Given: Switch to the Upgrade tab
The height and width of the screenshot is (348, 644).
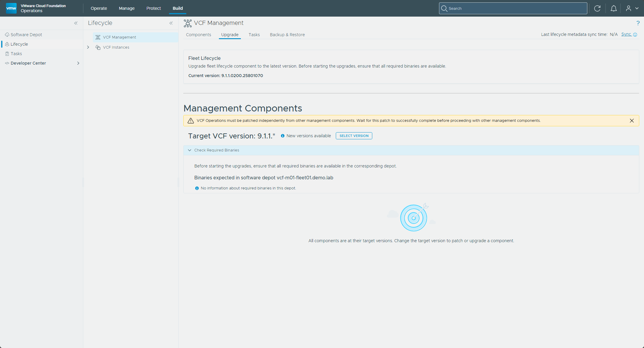Looking at the screenshot, I should pos(230,35).
